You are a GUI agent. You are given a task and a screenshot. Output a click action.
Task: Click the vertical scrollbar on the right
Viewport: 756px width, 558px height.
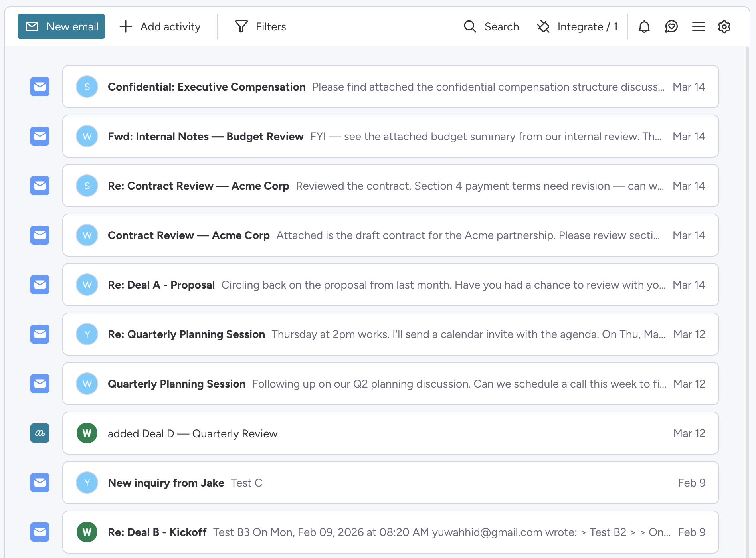tap(747, 302)
